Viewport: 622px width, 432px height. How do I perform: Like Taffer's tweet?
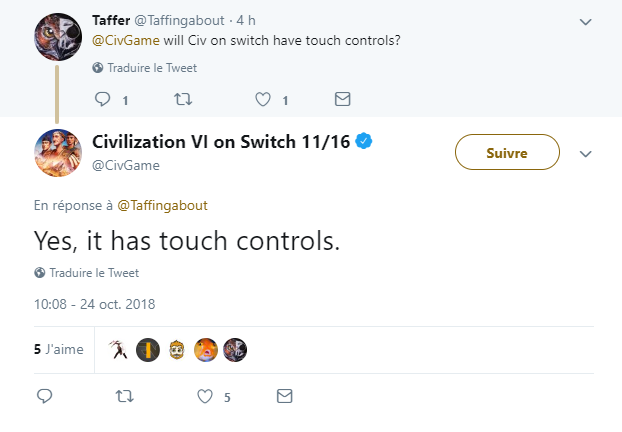point(263,99)
